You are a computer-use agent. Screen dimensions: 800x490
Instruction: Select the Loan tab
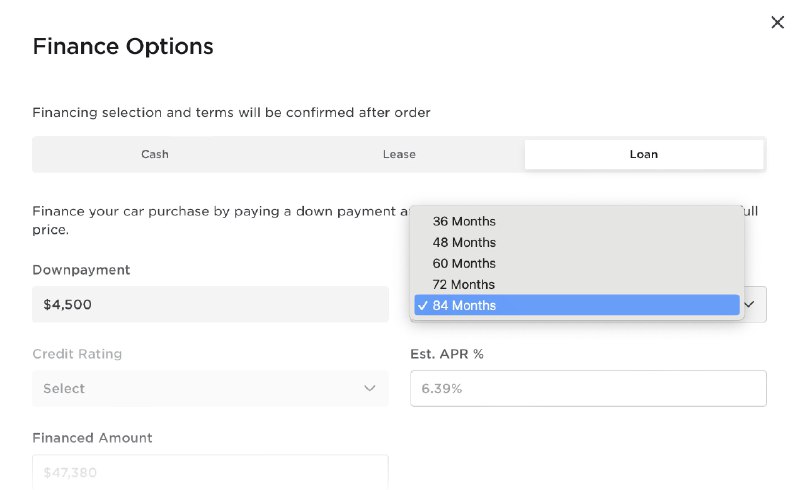(644, 154)
